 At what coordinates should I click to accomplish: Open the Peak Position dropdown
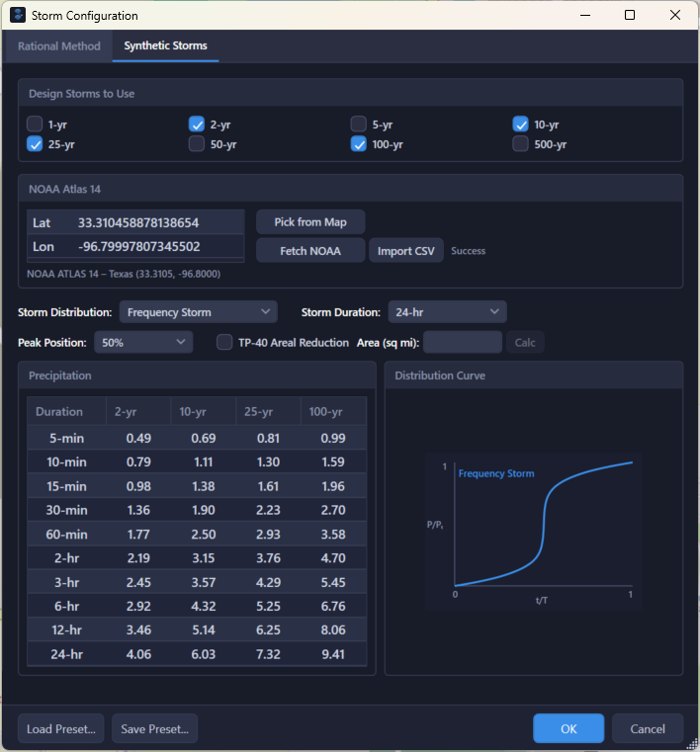(143, 343)
